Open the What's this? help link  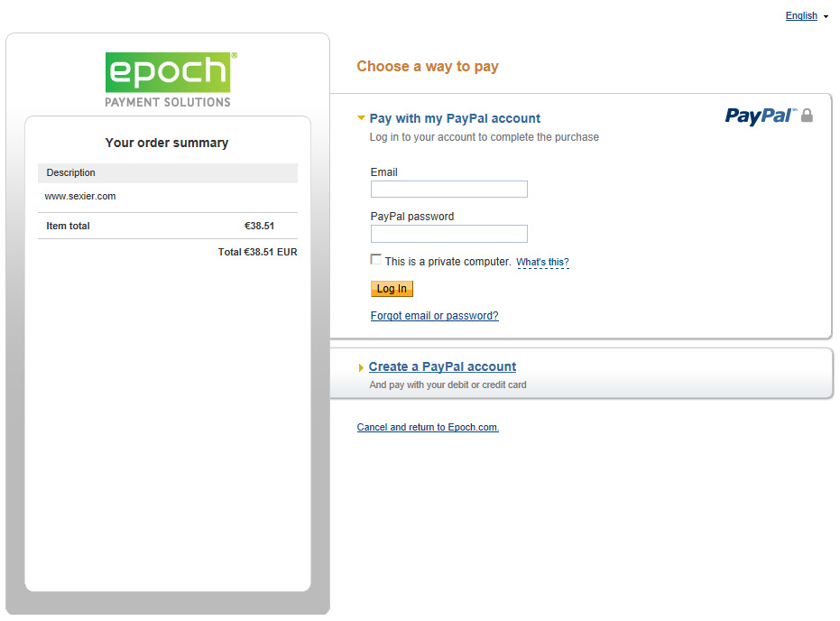pyautogui.click(x=542, y=262)
